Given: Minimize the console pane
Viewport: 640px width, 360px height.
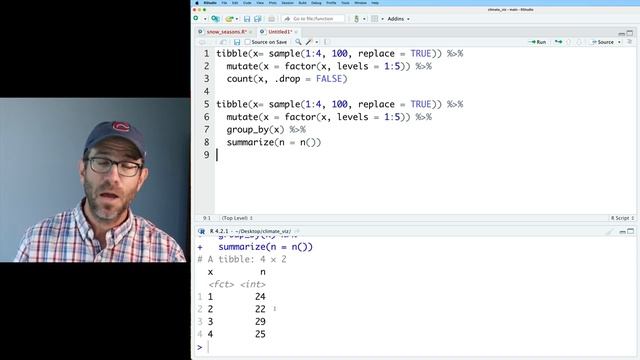Looking at the screenshot, I should tap(622, 231).
